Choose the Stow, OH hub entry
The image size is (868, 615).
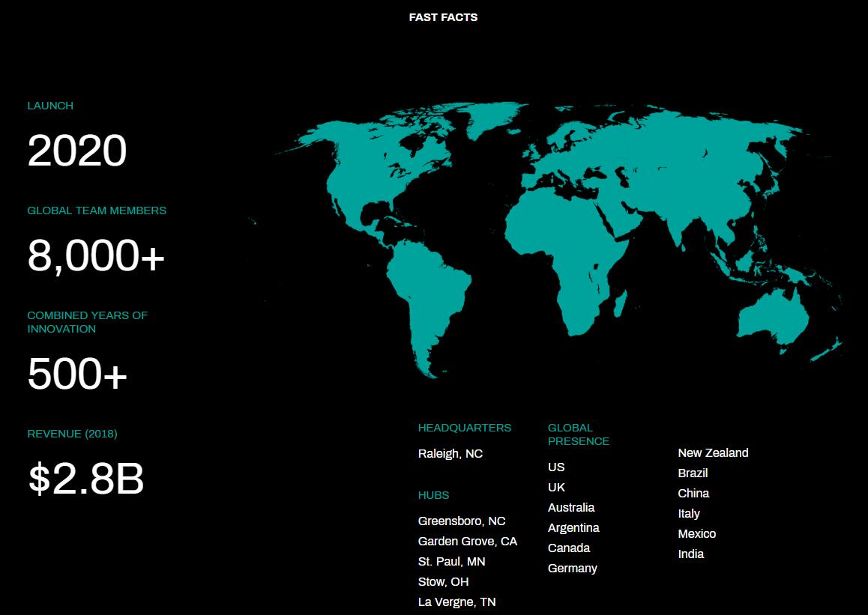444,582
